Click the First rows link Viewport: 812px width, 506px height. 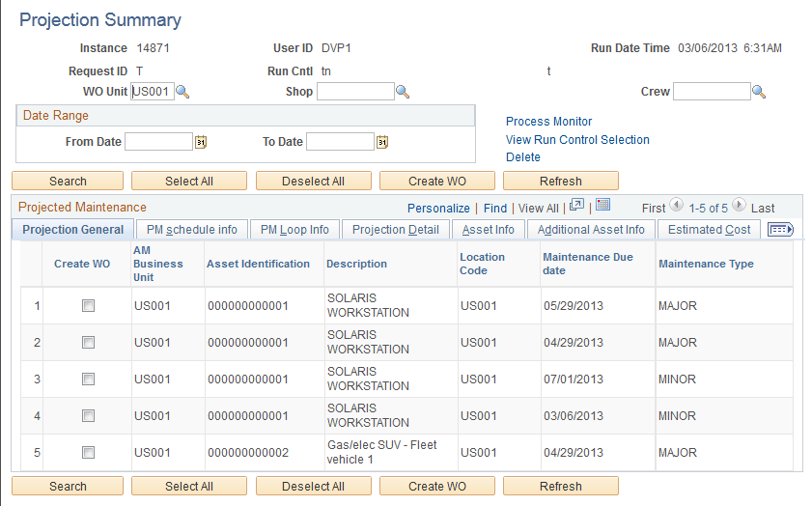654,209
